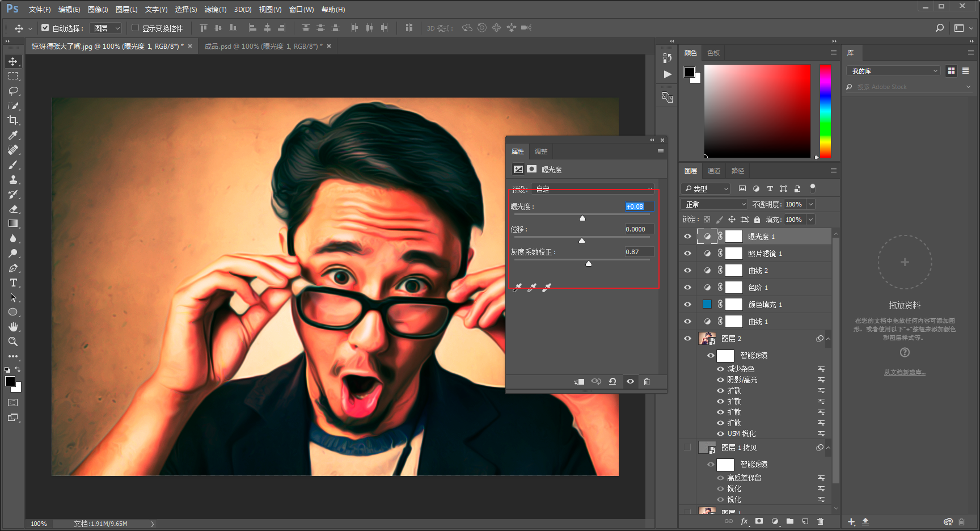Viewport: 980px width, 531px height.
Task: Select the Crop tool
Action: tap(13, 120)
